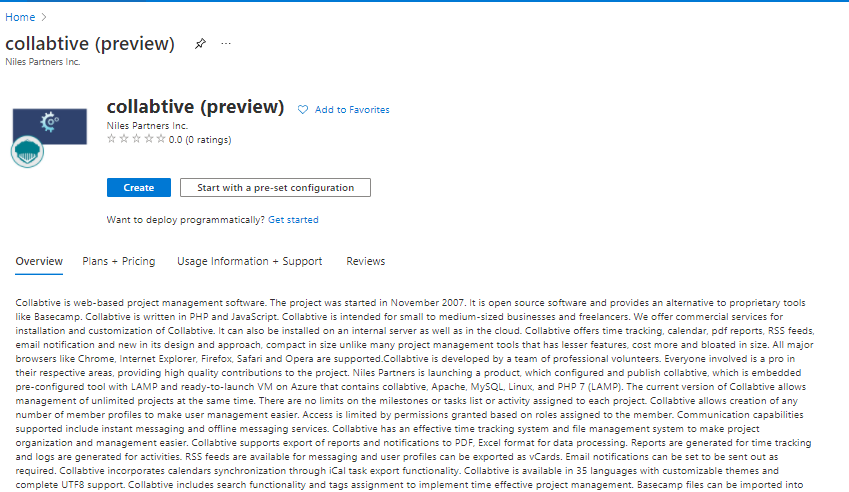This screenshot has width=849, height=492.
Task: Open the Get started link
Action: tap(293, 219)
